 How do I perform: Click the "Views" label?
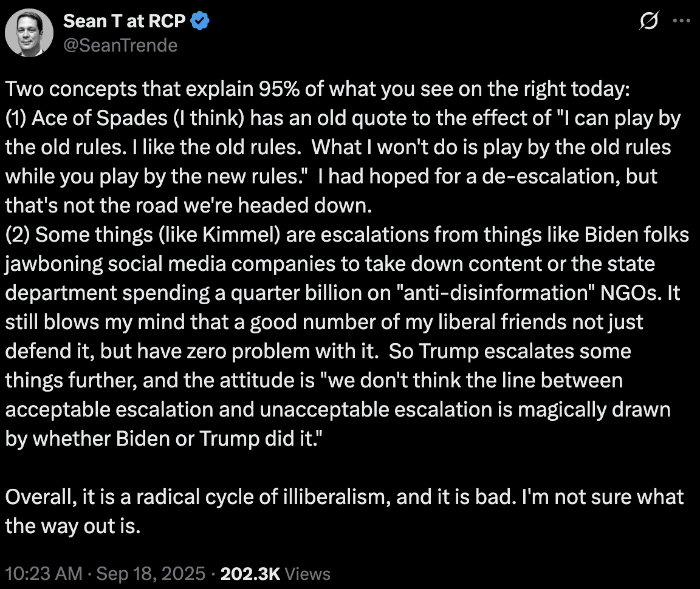tap(307, 574)
